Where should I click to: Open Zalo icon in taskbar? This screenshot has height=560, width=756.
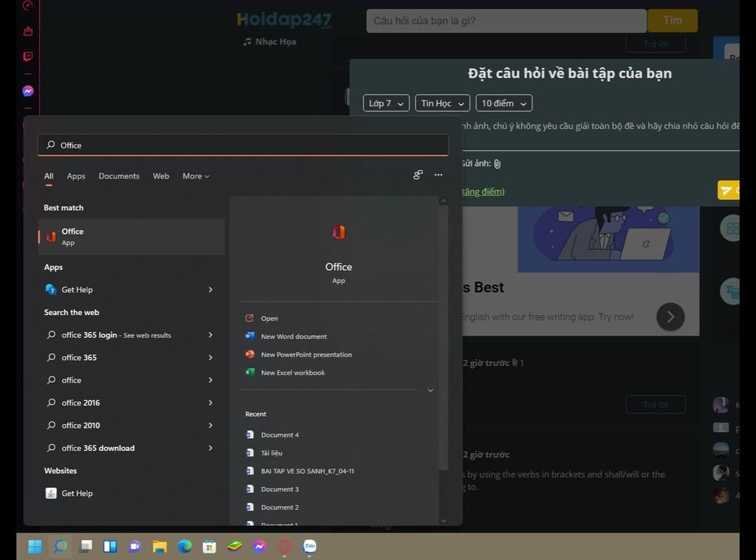tap(309, 546)
